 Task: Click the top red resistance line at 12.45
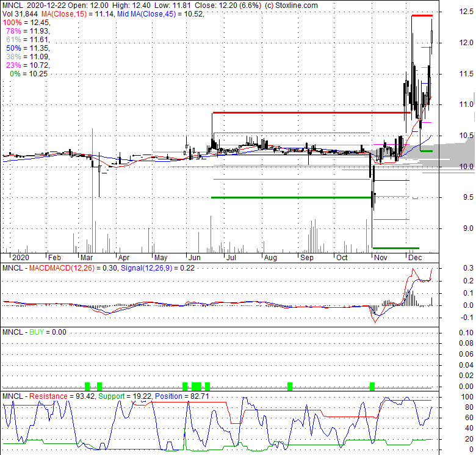tap(422, 15)
